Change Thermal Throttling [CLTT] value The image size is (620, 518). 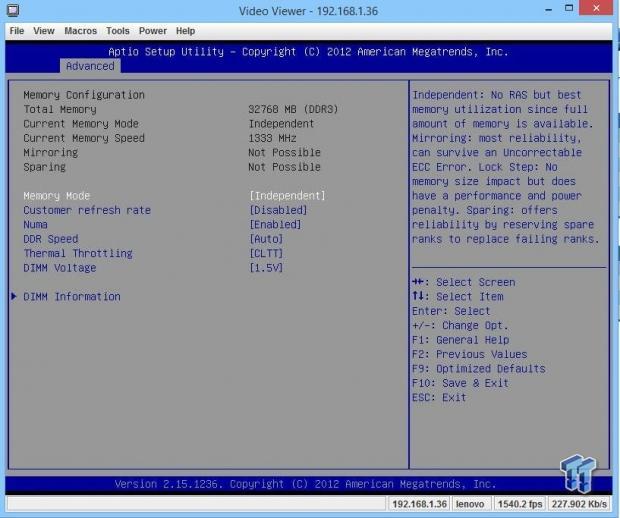(x=266, y=253)
